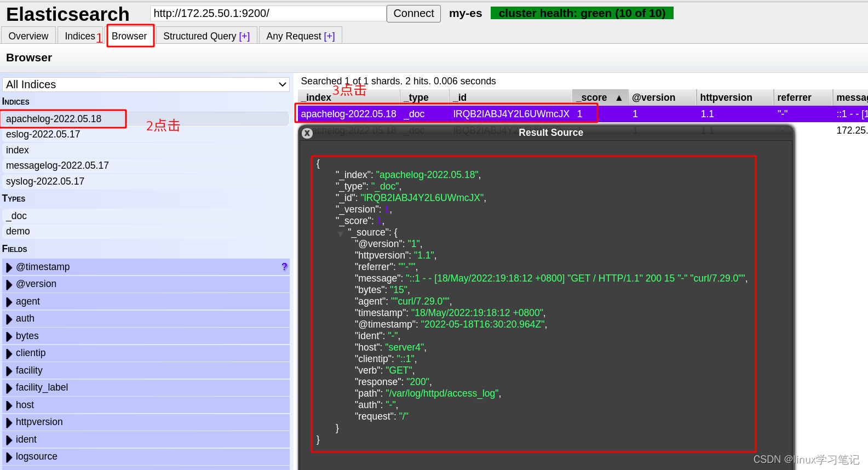
Task: Collapse the _source JSON node
Action: pos(341,234)
